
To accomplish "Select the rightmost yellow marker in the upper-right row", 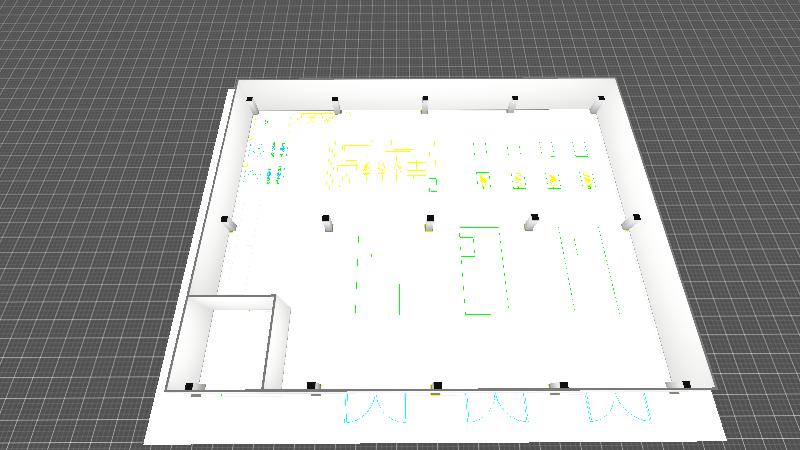I will click(587, 181).
